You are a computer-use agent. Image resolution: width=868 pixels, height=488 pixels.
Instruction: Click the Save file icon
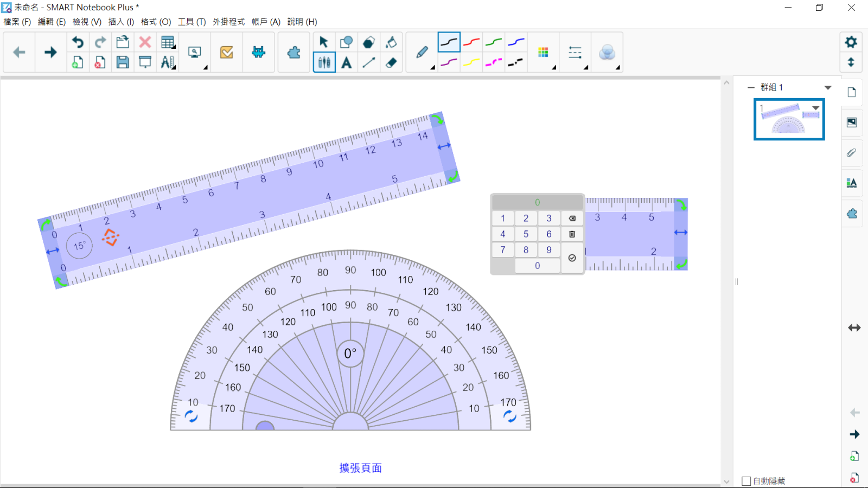(x=123, y=62)
